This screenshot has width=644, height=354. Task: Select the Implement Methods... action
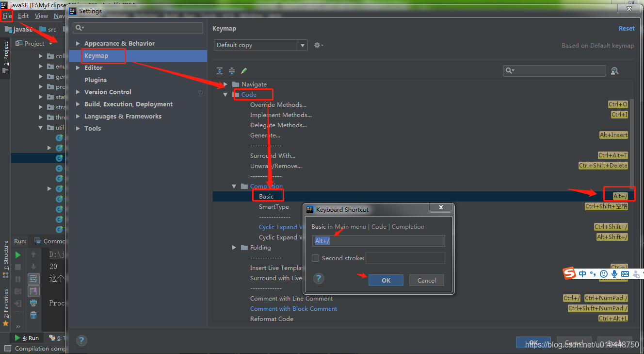tap(281, 115)
